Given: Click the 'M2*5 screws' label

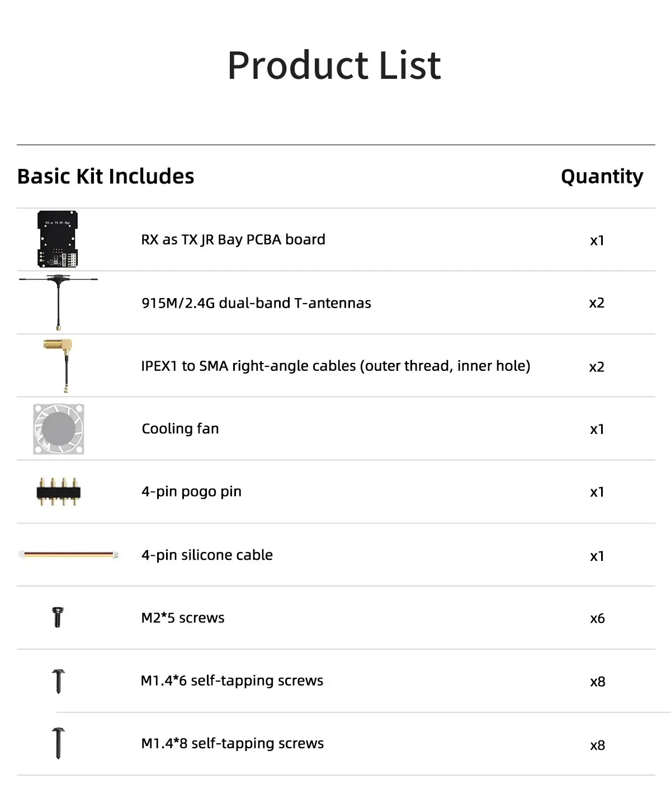Looking at the screenshot, I should click(183, 618).
